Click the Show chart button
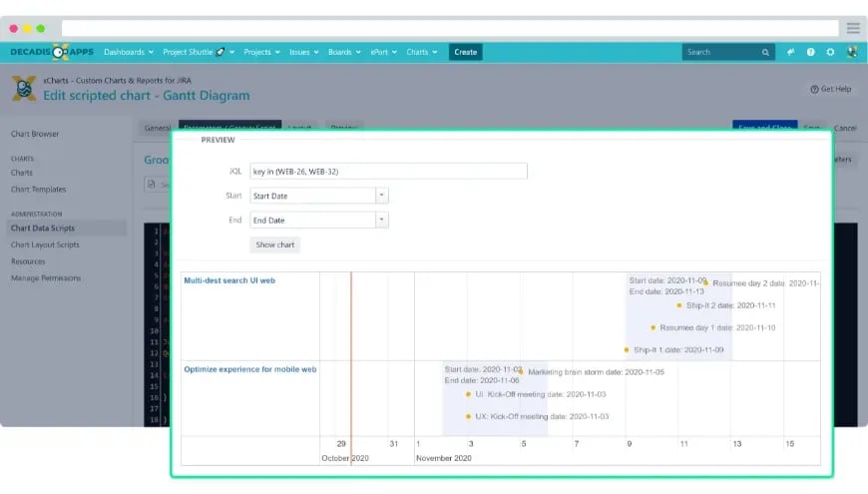 [275, 245]
